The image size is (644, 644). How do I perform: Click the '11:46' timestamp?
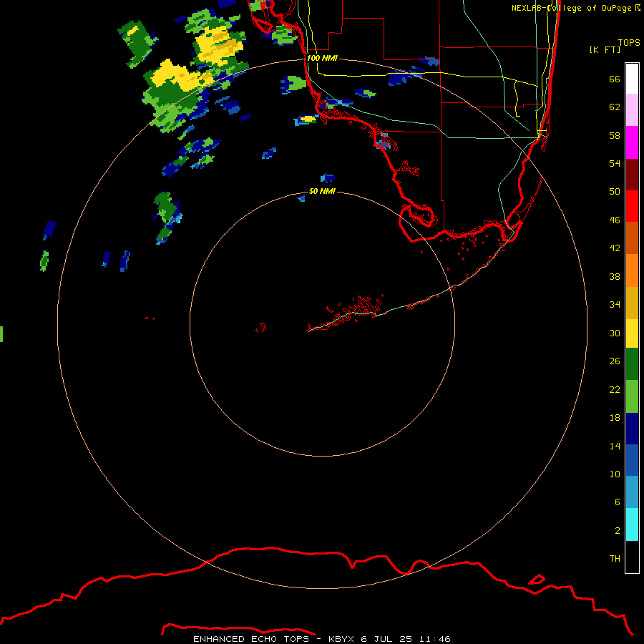(x=435, y=639)
